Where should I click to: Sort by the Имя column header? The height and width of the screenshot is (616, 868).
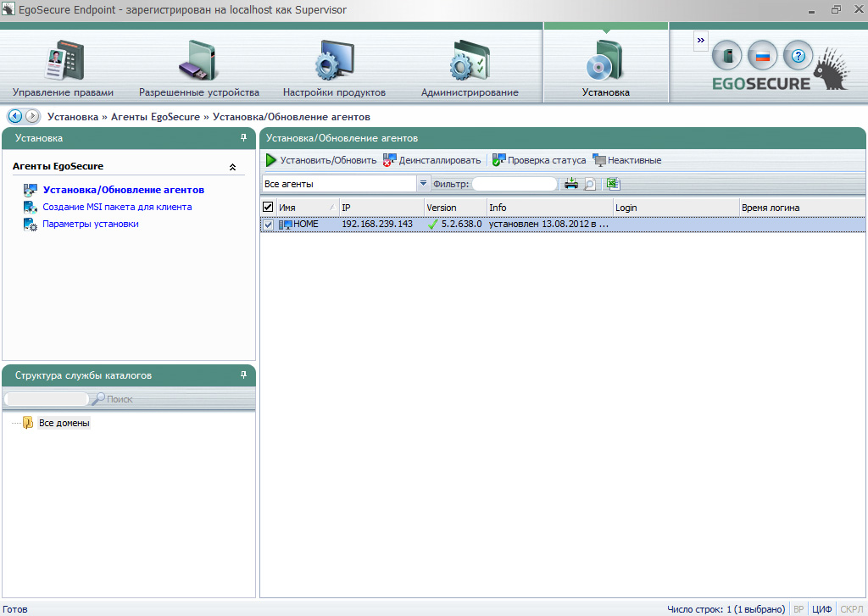tap(307, 208)
